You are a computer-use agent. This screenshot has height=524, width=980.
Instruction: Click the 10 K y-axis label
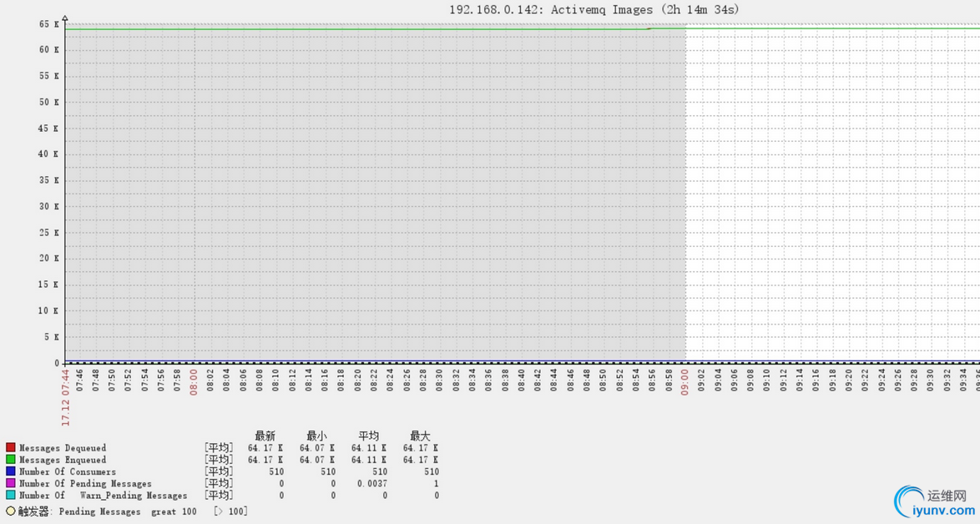[48, 310]
